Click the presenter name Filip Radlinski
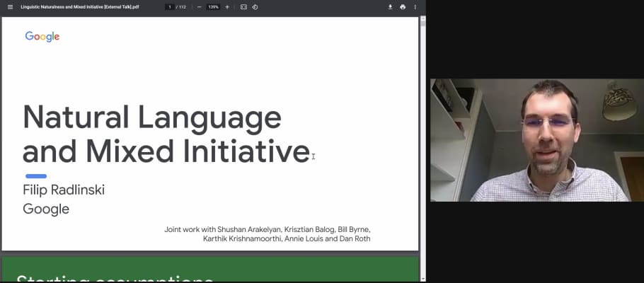Image resolution: width=644 pixels, height=283 pixels. pyautogui.click(x=64, y=190)
